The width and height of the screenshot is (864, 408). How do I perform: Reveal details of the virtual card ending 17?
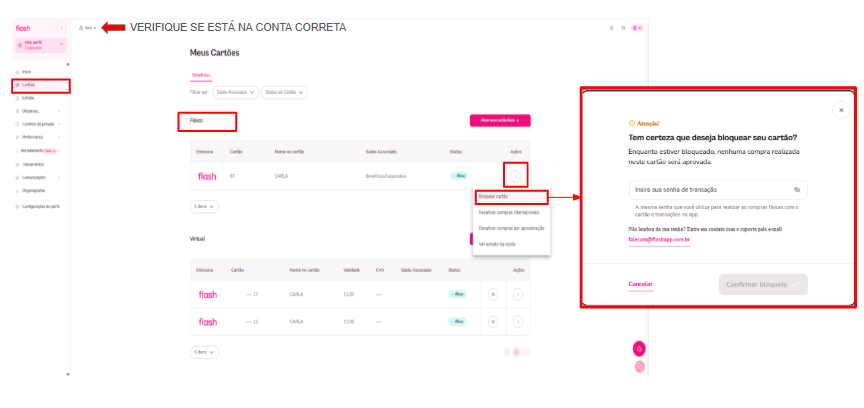(493, 294)
